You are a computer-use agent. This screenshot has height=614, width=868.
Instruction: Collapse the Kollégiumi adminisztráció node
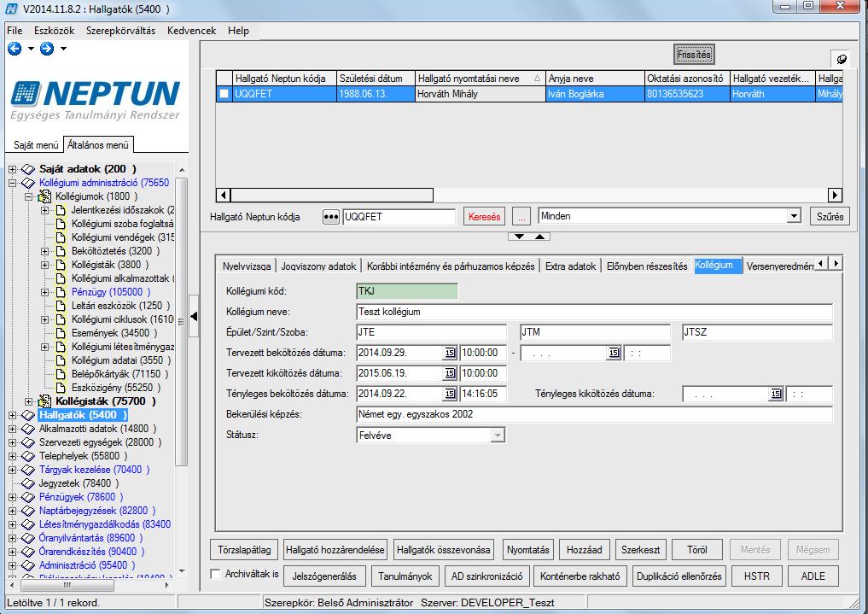12,183
